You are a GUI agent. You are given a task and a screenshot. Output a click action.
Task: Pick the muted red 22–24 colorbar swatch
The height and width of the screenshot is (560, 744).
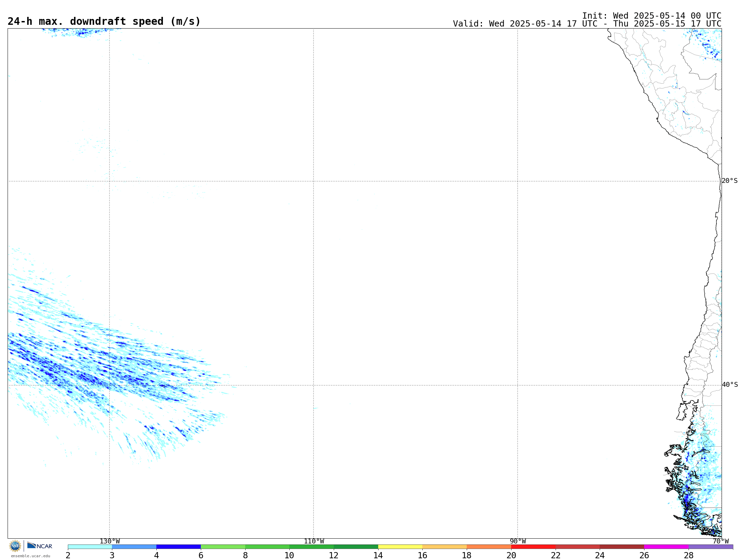tap(578, 547)
